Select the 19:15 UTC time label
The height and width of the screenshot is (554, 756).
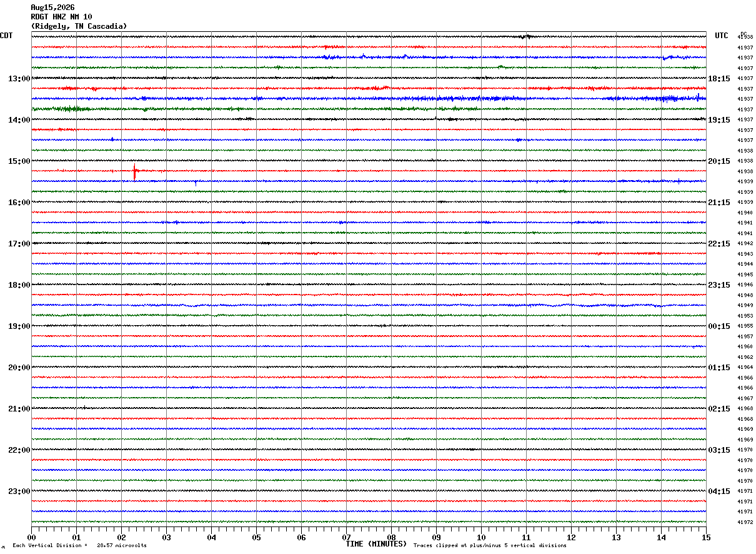(719, 120)
